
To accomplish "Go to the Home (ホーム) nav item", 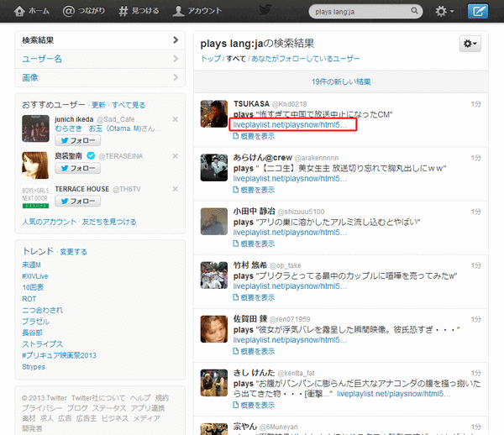I will coord(32,11).
